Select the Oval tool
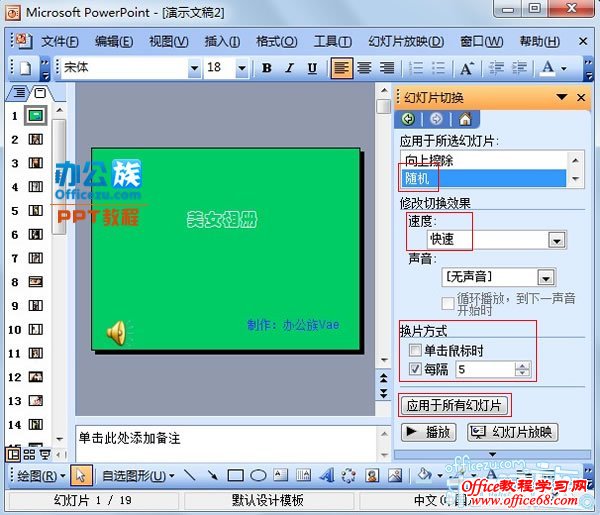Screen dimensions: 600x515 [258, 476]
